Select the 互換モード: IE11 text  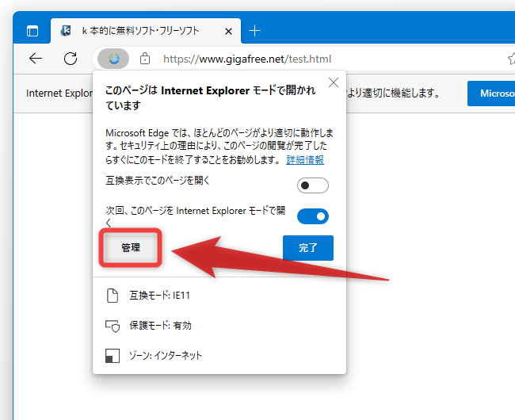[159, 296]
